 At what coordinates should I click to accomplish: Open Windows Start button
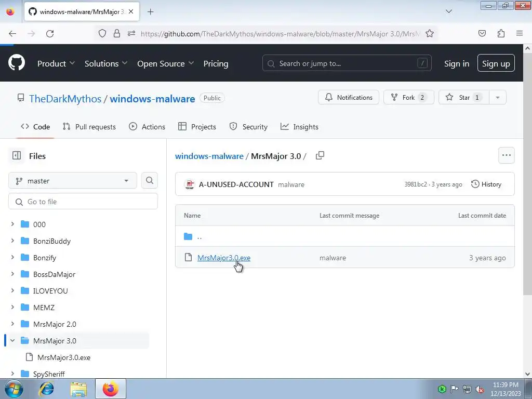(14, 389)
